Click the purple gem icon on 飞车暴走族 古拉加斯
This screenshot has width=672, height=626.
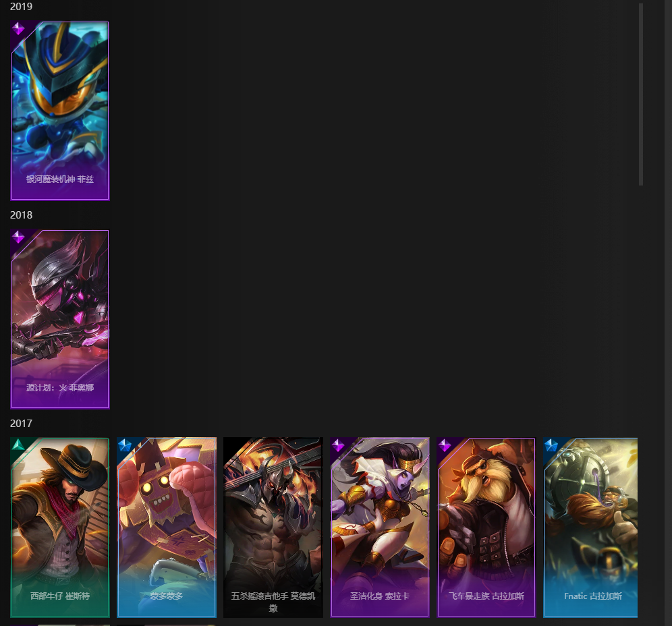[x=445, y=445]
